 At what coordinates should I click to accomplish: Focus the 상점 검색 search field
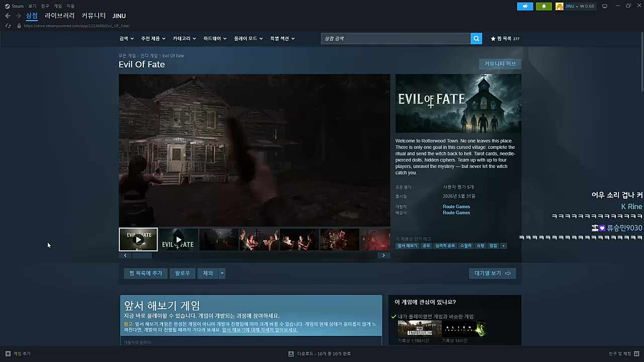click(396, 39)
